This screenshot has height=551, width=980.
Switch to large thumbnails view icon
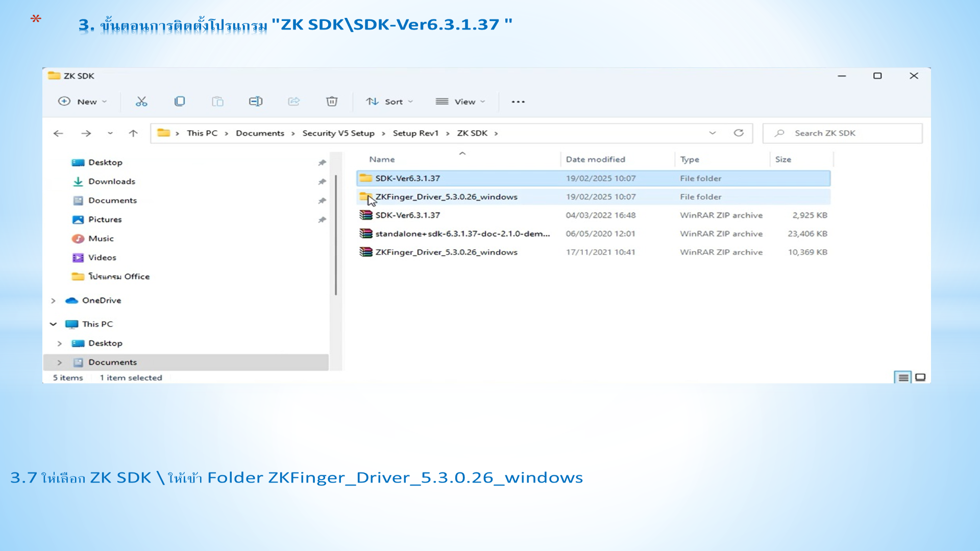point(920,378)
